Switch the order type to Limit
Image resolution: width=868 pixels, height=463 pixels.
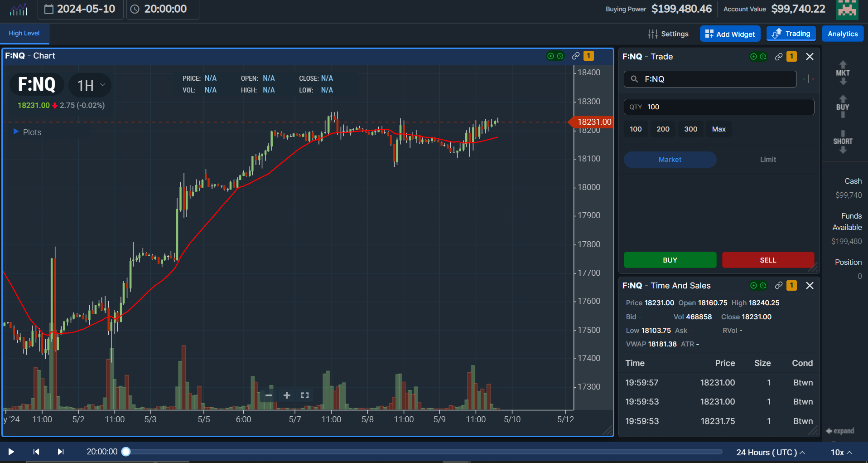767,160
